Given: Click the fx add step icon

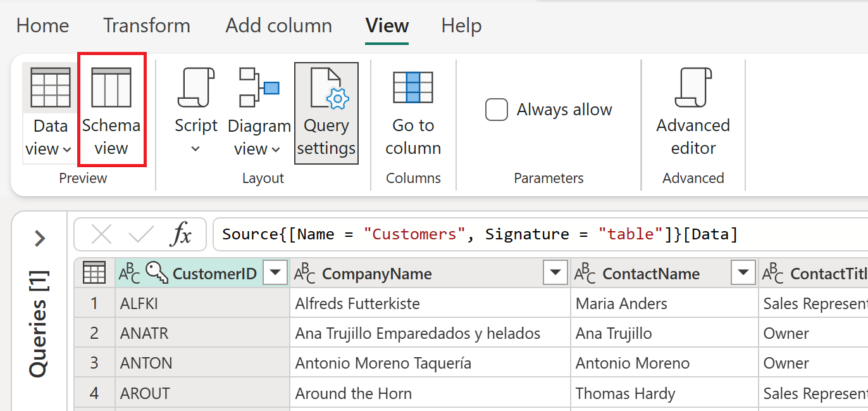Looking at the screenshot, I should pos(182,234).
